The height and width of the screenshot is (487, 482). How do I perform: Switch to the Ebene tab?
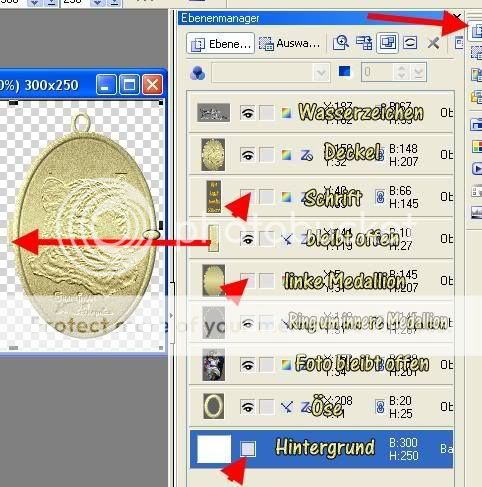[x=221, y=43]
